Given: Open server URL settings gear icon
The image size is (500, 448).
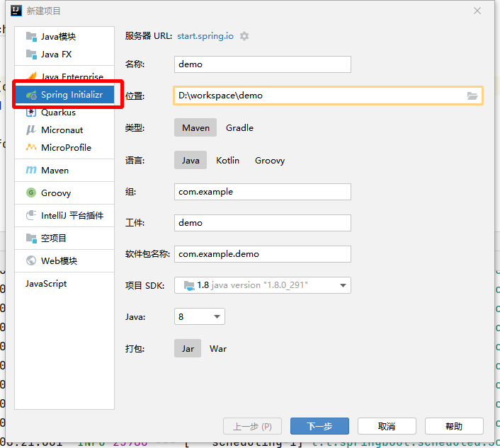Looking at the screenshot, I should click(244, 36).
